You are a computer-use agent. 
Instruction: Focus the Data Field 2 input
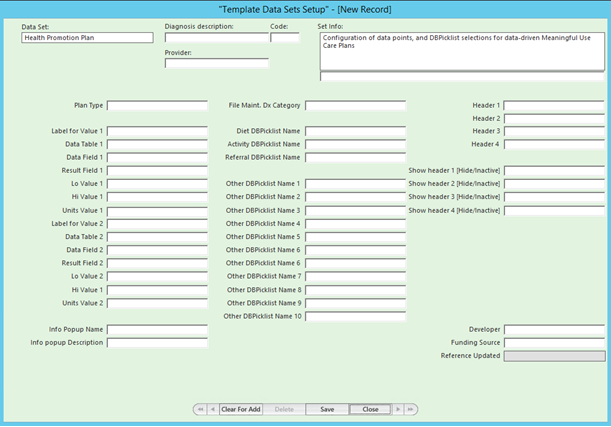(157, 250)
